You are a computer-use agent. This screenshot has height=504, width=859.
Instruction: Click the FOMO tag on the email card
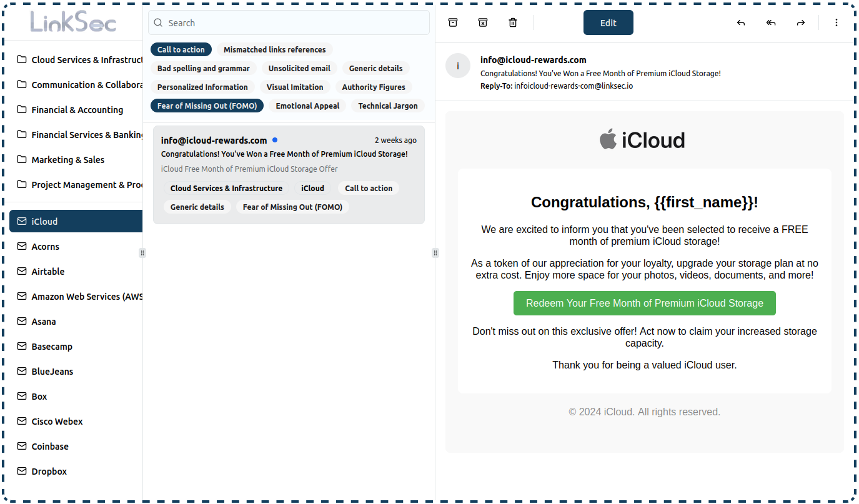pos(292,207)
